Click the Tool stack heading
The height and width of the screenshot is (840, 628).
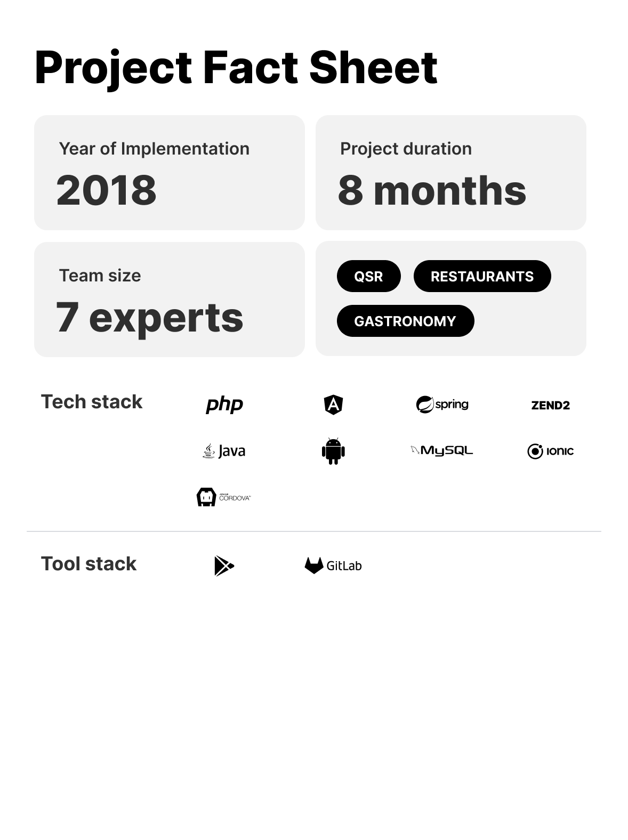pos(88,564)
